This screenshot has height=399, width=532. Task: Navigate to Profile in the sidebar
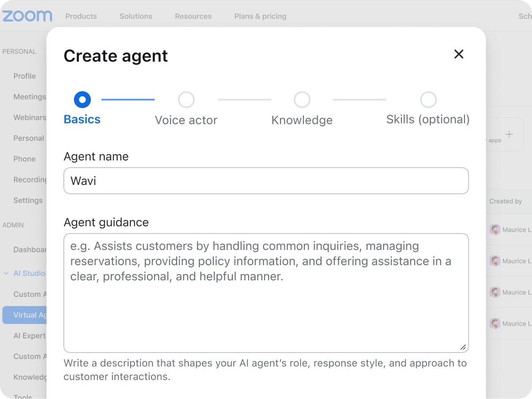[25, 76]
